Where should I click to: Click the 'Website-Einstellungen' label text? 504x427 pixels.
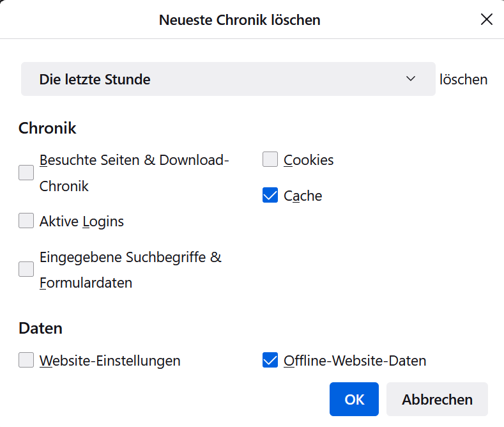click(x=110, y=361)
